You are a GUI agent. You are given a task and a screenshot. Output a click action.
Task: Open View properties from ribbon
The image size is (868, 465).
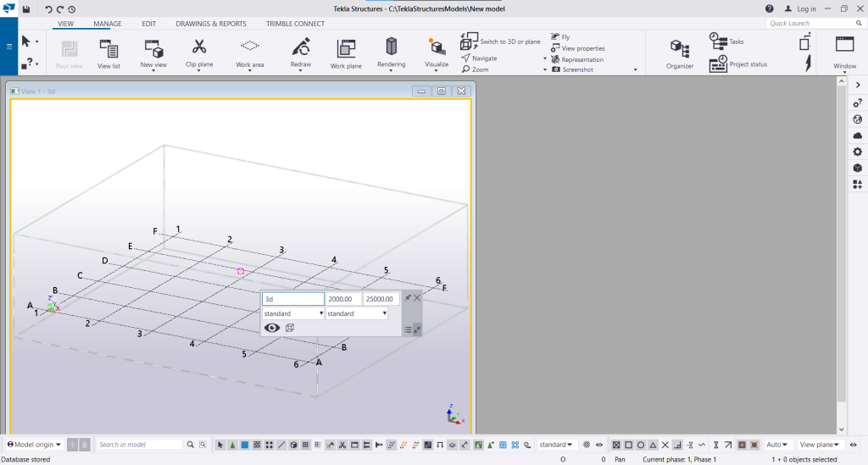coord(578,48)
